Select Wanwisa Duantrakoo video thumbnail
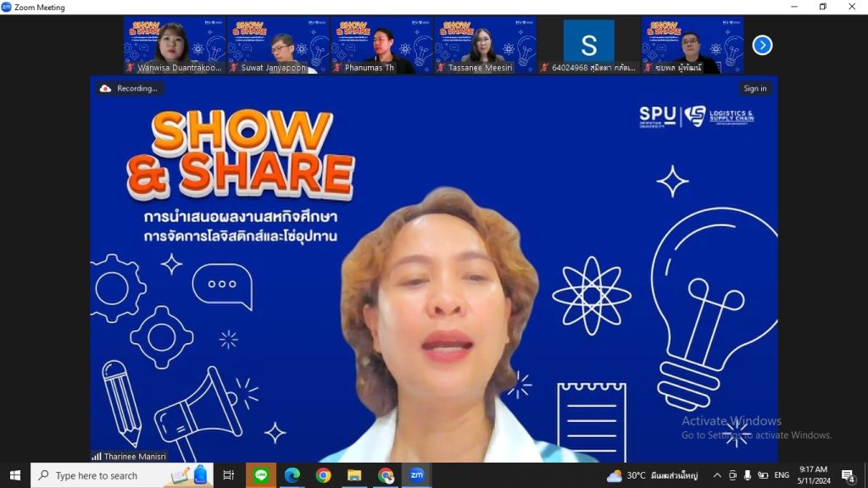This screenshot has width=868, height=488. click(175, 46)
